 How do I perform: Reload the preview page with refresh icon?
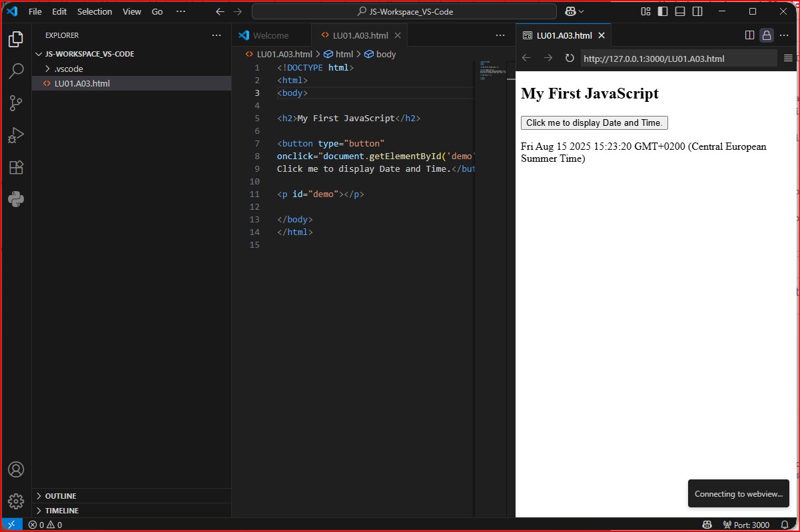point(570,59)
